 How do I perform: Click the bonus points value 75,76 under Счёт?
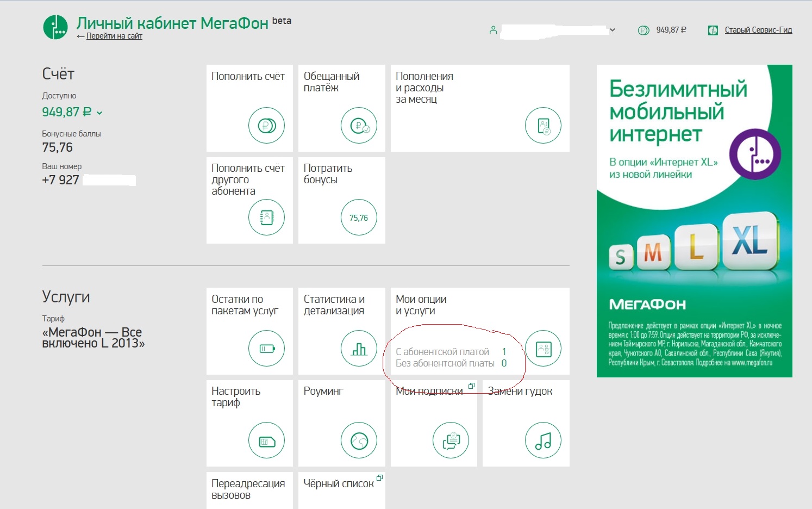tap(57, 147)
